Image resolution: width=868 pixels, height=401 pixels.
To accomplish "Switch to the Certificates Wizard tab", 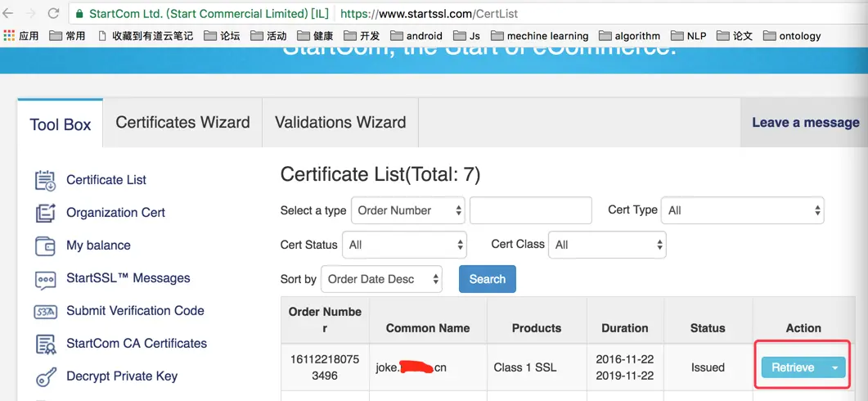I will [182, 123].
